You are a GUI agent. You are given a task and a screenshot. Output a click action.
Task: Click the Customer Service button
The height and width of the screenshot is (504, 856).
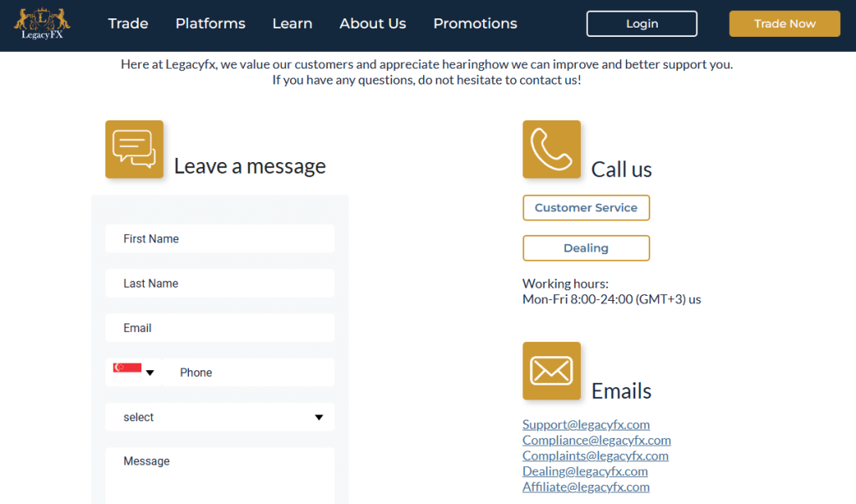pos(586,207)
